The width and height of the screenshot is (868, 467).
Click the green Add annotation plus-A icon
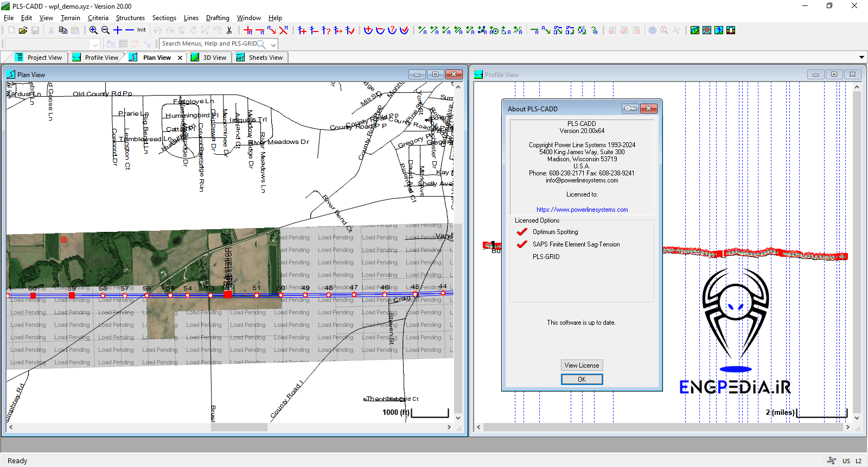click(422, 30)
